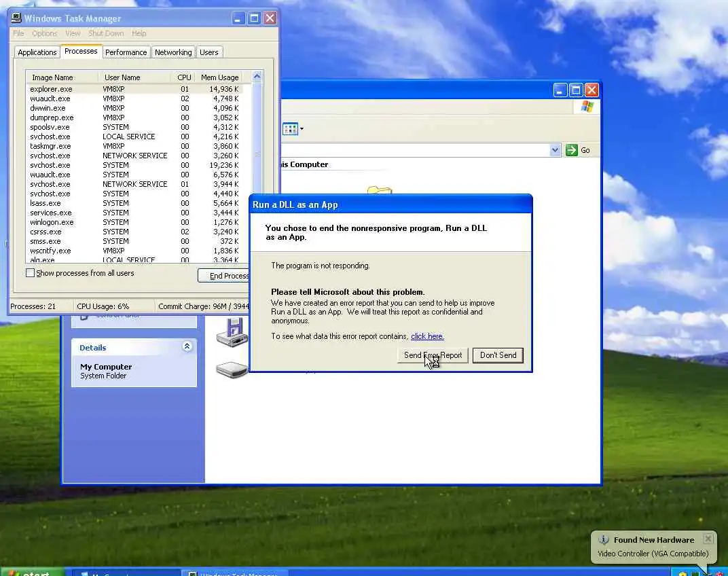Image resolution: width=728 pixels, height=576 pixels.
Task: Expand the Explorer address bar dropdown
Action: [555, 150]
